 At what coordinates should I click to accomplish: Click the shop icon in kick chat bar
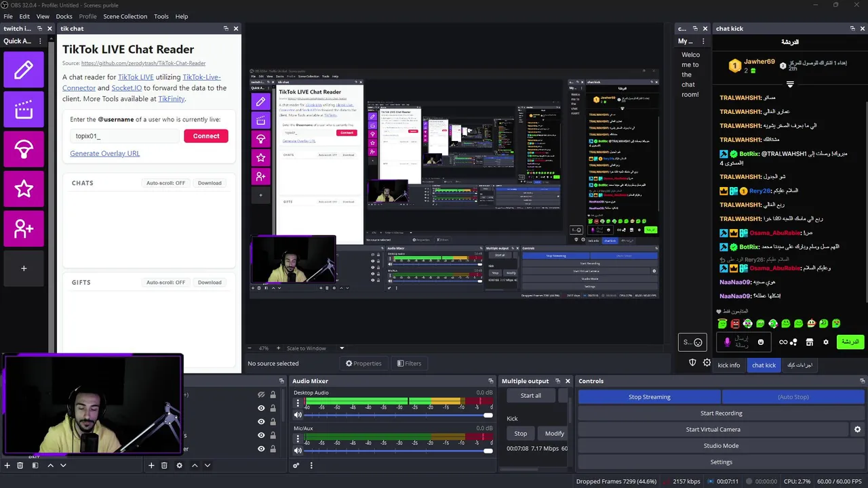coord(809,342)
